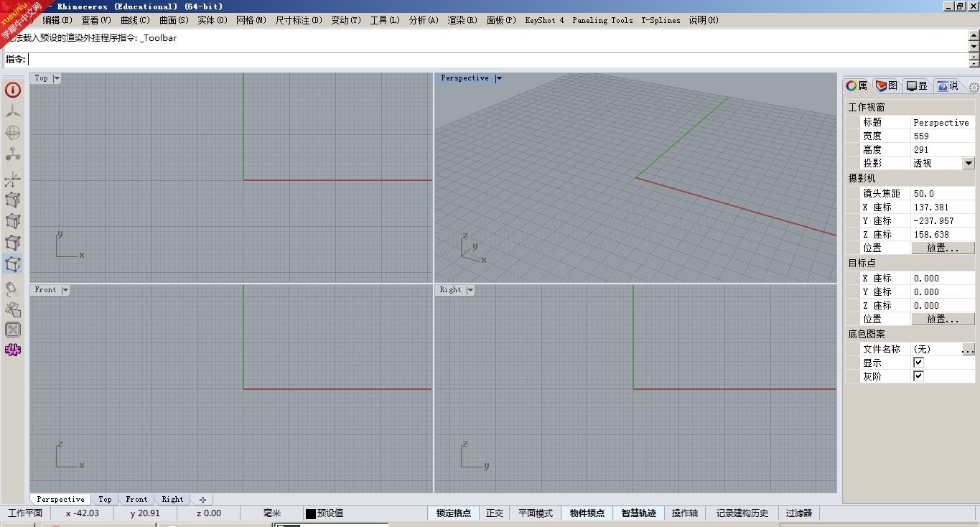This screenshot has height=527, width=980.
Task: Switch to Layers (图) panel tab
Action: (887, 85)
